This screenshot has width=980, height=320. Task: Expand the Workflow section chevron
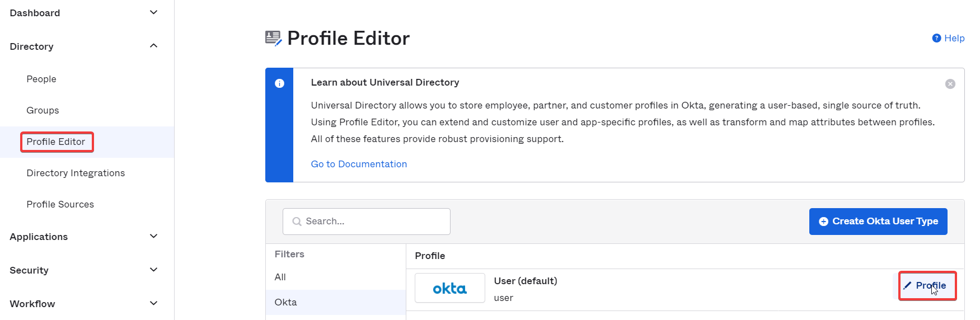click(154, 303)
